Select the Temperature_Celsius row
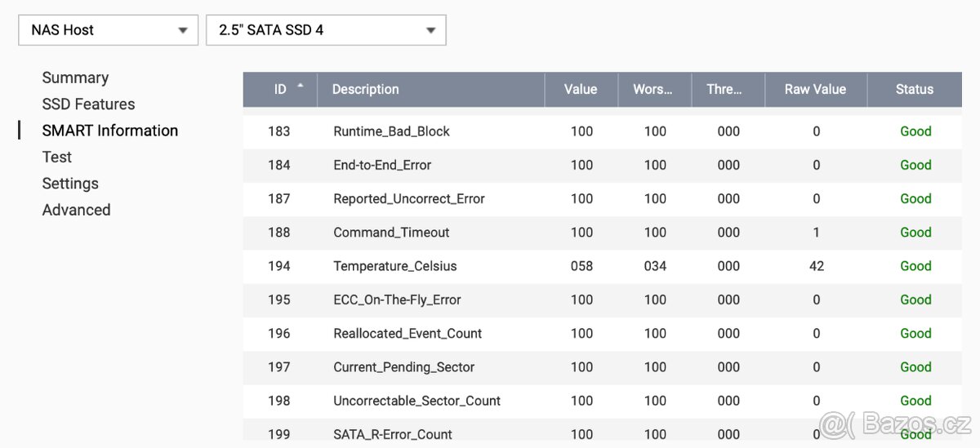The height and width of the screenshot is (448, 980). point(394,266)
